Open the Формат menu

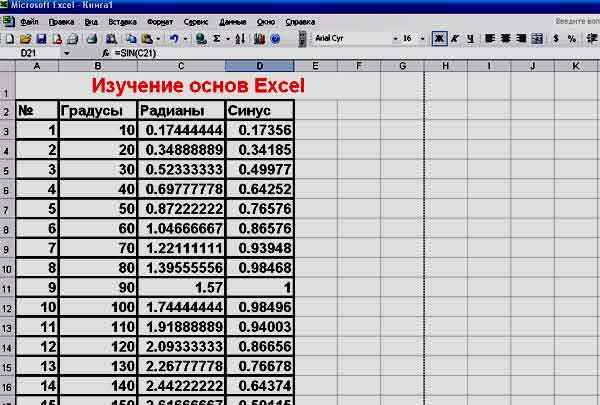160,22
